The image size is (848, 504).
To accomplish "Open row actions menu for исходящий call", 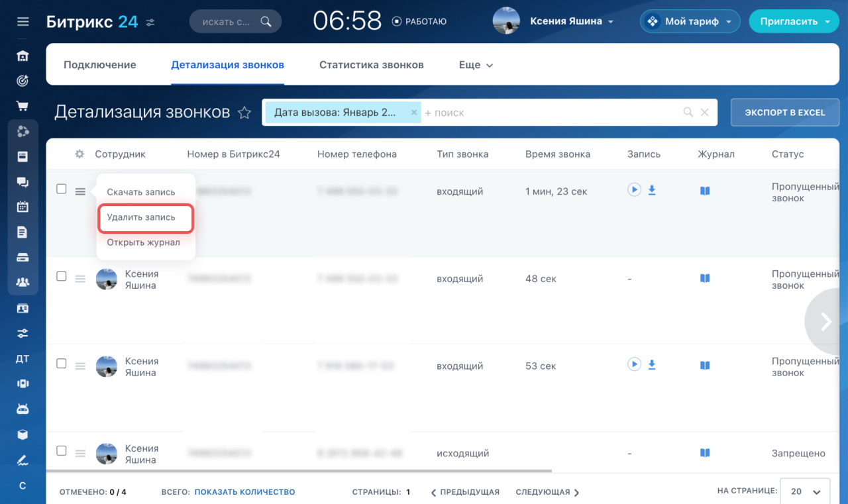I will 80,454.
